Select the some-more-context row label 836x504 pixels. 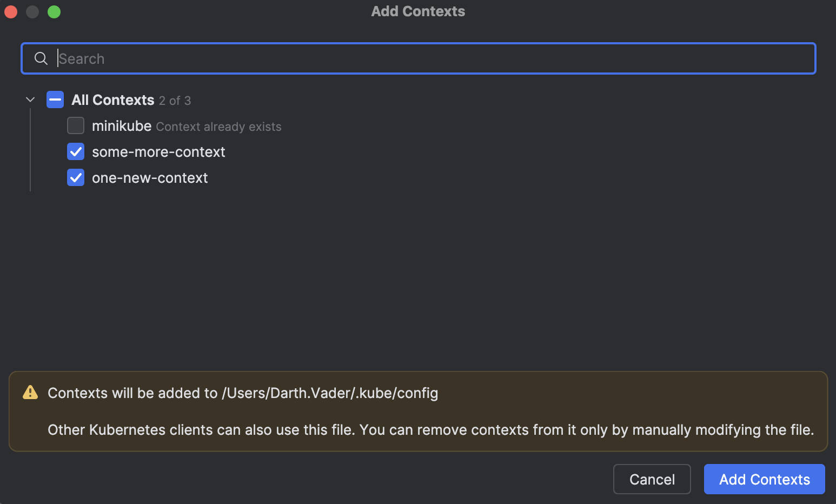tap(158, 152)
